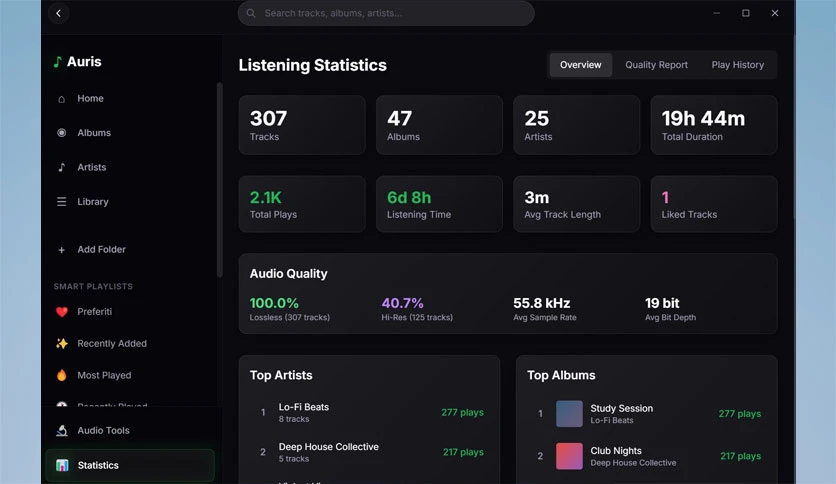Click 217 plays under Top Albums
This screenshot has width=836, height=484.
click(x=741, y=456)
